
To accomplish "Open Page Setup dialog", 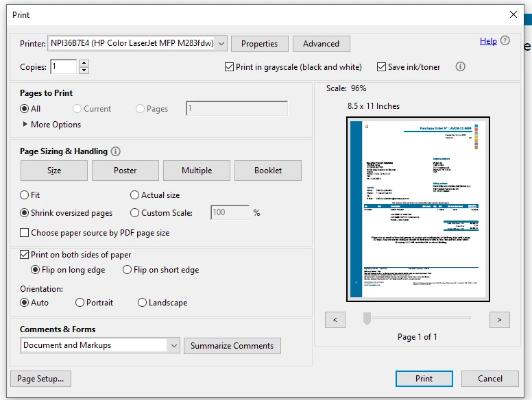I will pyautogui.click(x=40, y=379).
